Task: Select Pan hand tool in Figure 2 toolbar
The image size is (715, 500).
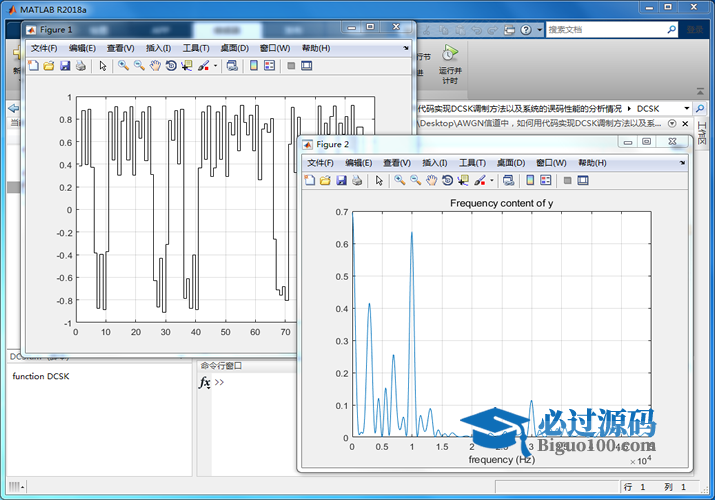Action: pyautogui.click(x=431, y=181)
